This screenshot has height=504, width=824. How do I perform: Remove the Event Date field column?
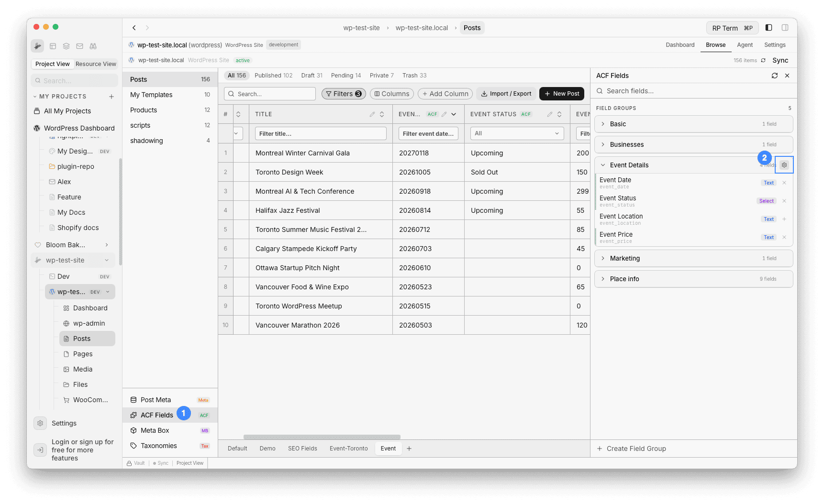click(784, 183)
